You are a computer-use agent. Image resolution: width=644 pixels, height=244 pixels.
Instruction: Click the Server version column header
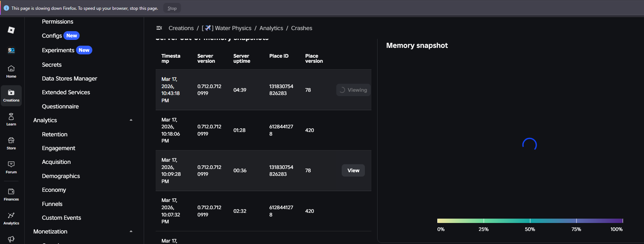206,58
